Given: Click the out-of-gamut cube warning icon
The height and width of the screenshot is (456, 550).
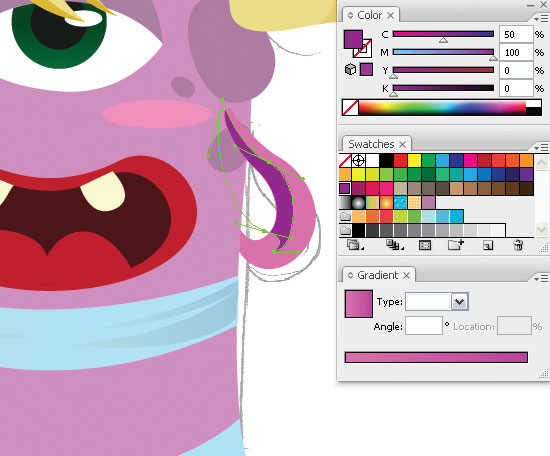Looking at the screenshot, I should 350,69.
